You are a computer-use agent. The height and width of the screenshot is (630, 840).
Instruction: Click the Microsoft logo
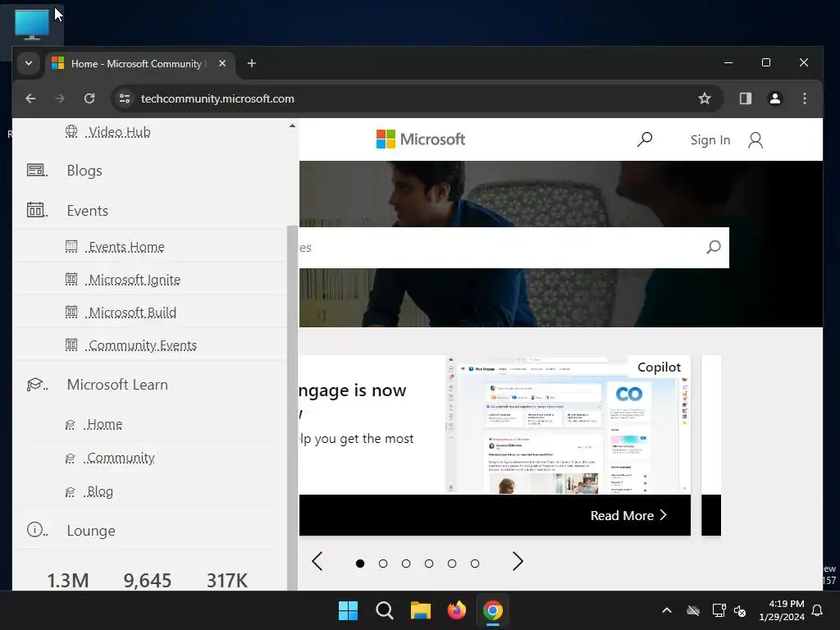pyautogui.click(x=421, y=139)
